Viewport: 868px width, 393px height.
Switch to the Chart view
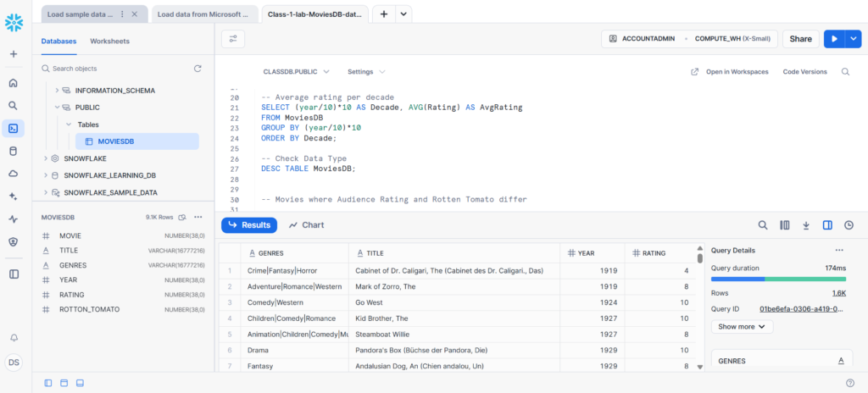click(306, 224)
